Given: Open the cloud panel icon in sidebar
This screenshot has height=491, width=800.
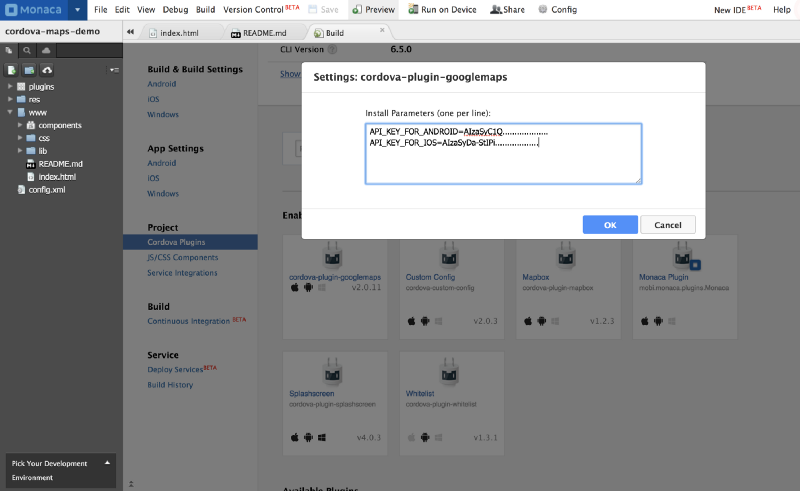Looking at the screenshot, I should click(x=46, y=50).
